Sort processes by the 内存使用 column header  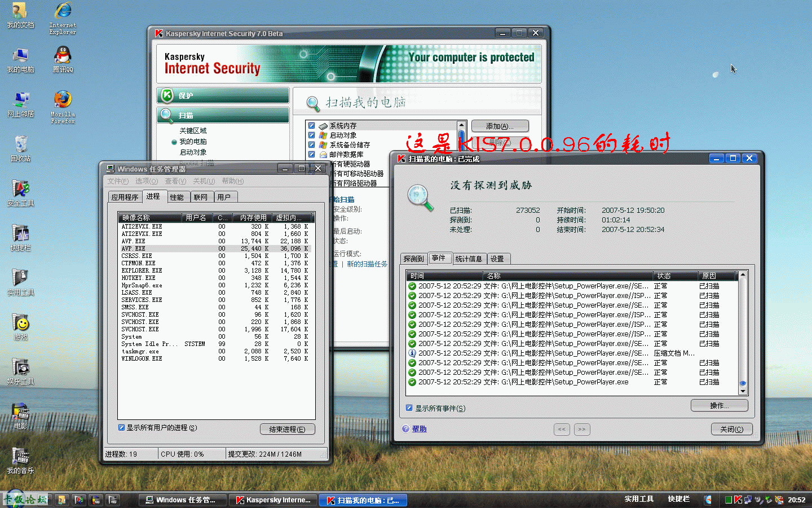coord(251,218)
